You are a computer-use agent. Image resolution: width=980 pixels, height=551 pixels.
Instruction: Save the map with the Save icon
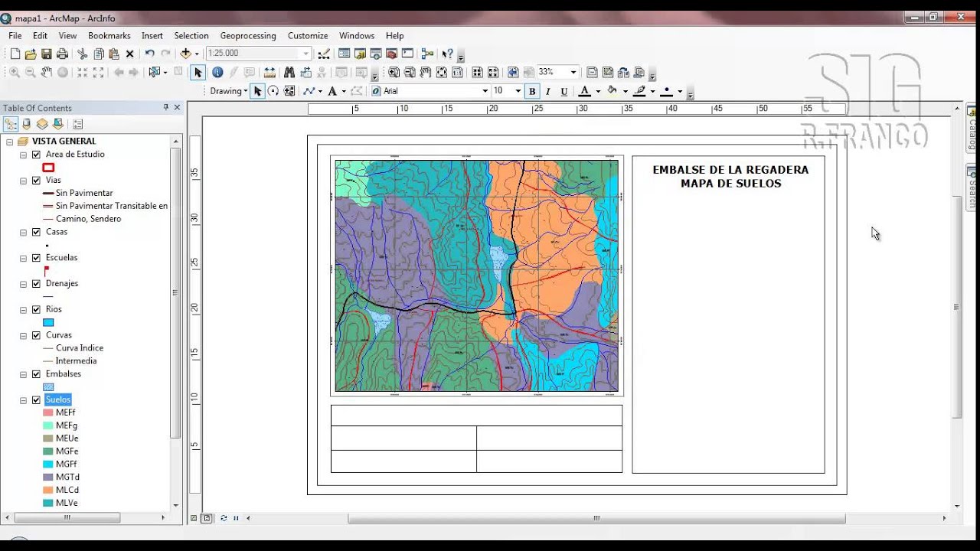(x=47, y=54)
